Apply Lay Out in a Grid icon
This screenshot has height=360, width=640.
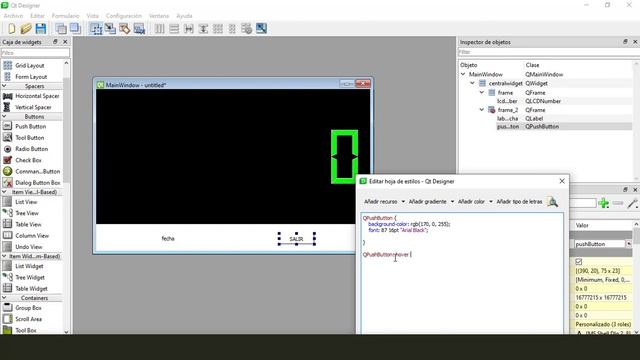pos(218,29)
